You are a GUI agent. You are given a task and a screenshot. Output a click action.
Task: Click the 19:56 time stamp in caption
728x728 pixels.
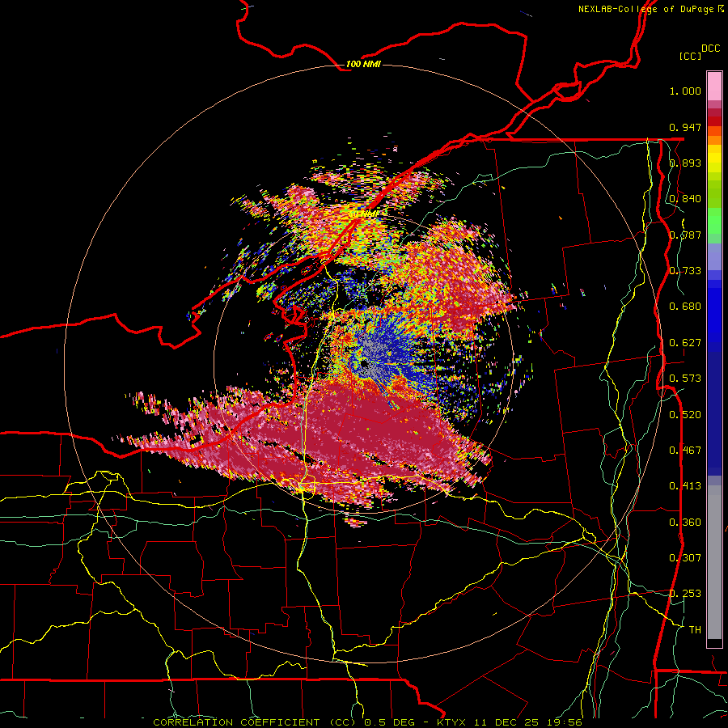[565, 722]
